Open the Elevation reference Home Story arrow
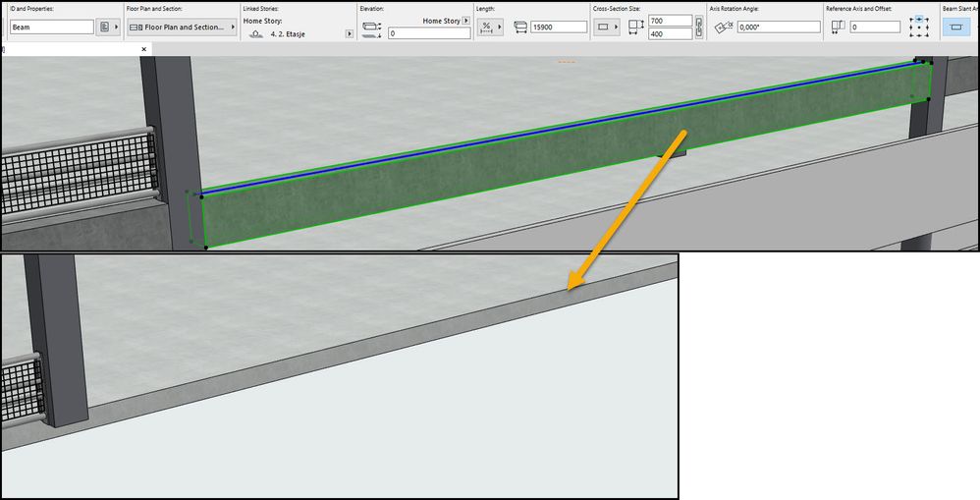Viewport: 980px width, 500px height. click(x=465, y=21)
